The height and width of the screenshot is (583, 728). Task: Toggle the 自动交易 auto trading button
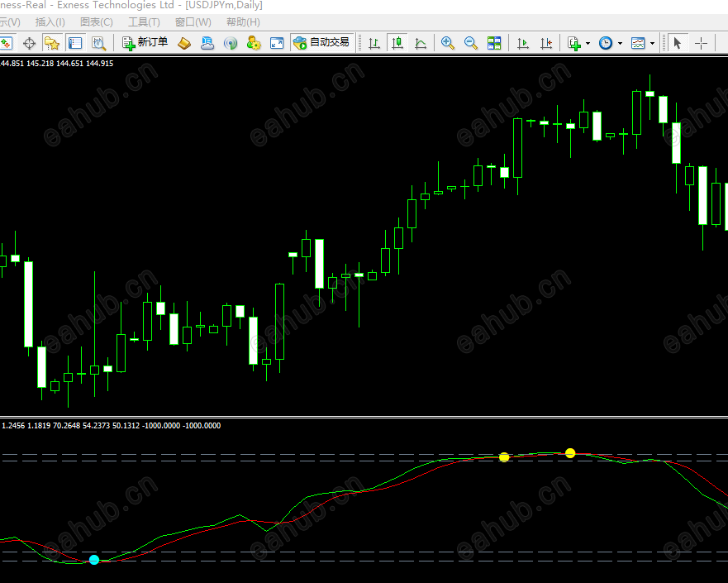(321, 43)
